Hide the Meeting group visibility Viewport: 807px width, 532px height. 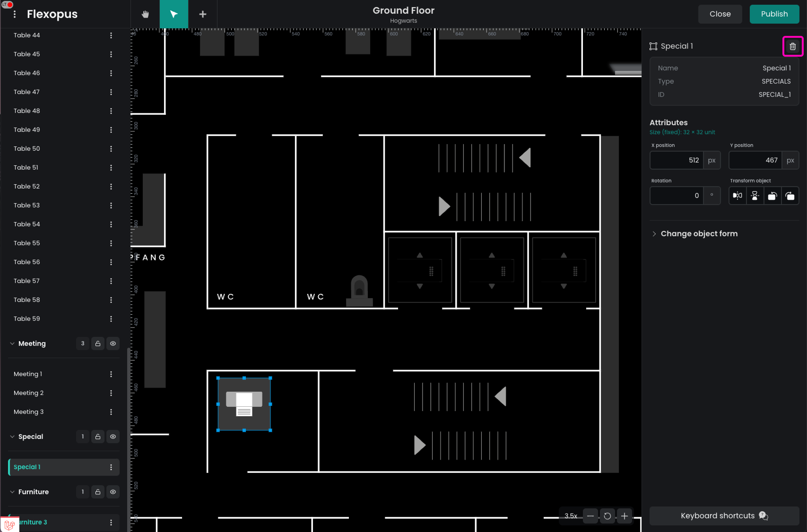[x=113, y=343]
